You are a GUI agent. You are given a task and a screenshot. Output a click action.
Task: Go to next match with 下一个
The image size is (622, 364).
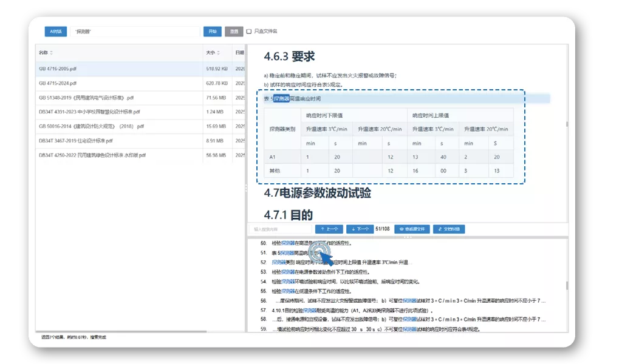(x=360, y=229)
